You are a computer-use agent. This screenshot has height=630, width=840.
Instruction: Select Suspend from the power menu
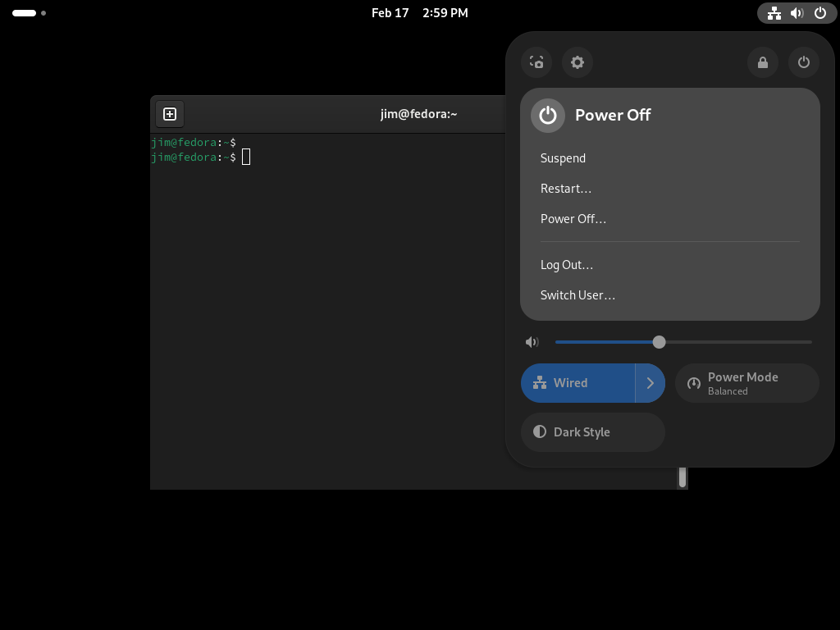coord(670,158)
